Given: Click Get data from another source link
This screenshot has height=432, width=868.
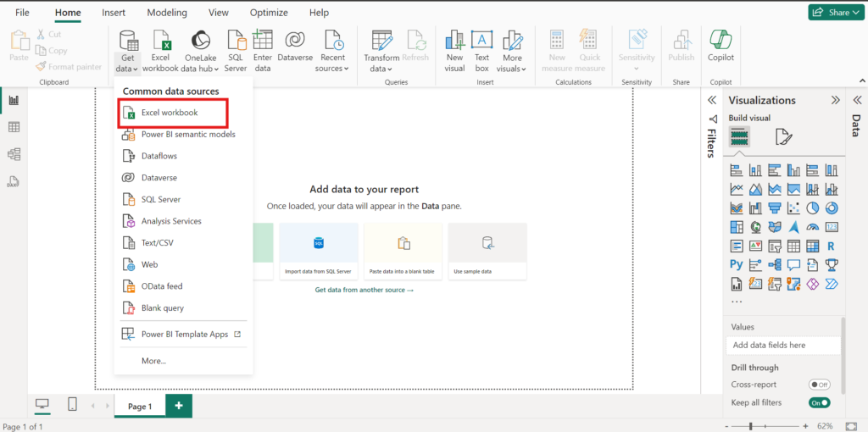Looking at the screenshot, I should pyautogui.click(x=364, y=290).
